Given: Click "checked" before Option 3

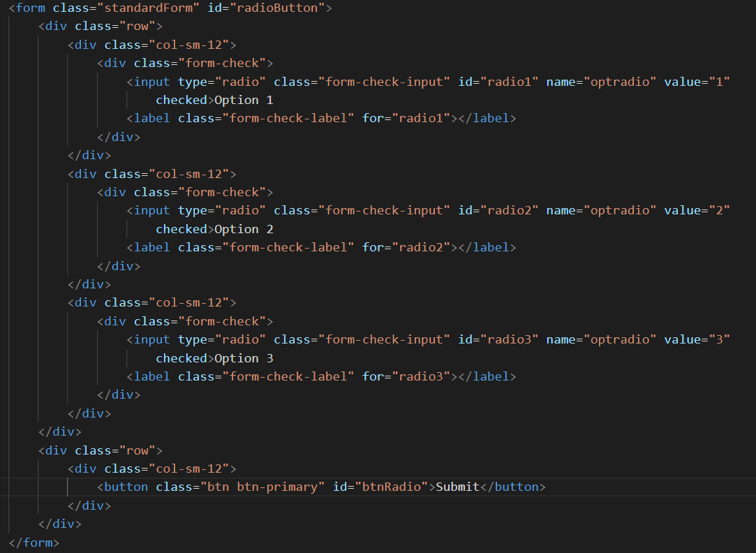Looking at the screenshot, I should [x=181, y=358].
